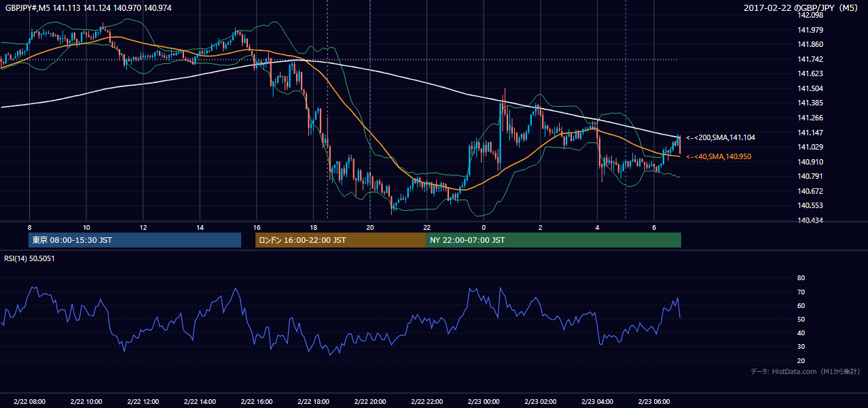Click price axis label 141.623

(x=811, y=73)
